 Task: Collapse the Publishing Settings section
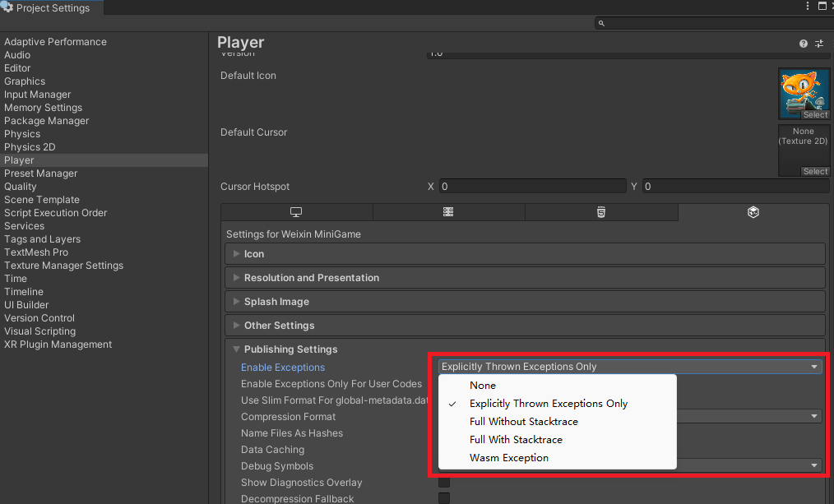tap(290, 349)
